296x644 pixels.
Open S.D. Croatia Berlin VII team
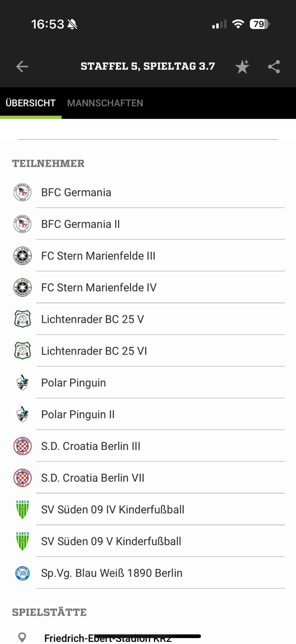click(x=93, y=478)
